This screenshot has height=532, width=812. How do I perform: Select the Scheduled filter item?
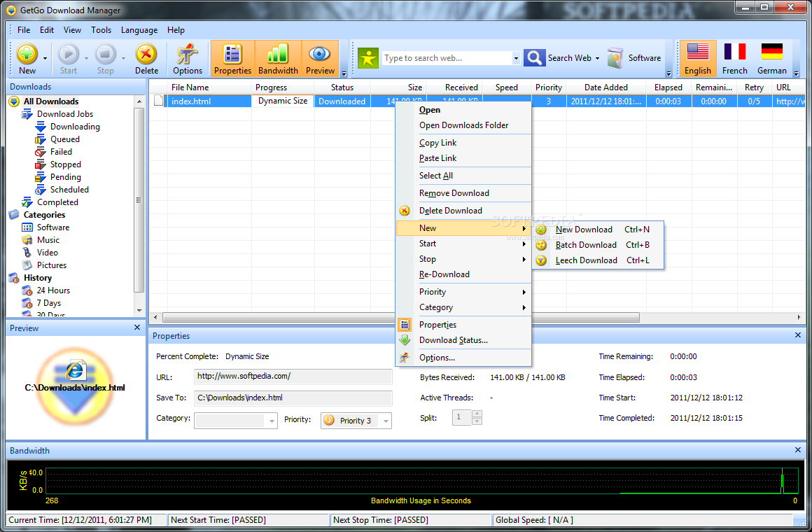[69, 190]
